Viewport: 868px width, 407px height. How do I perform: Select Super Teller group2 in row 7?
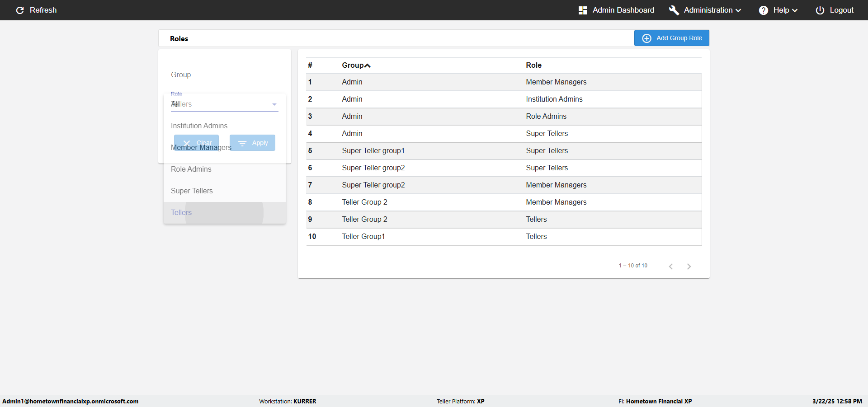click(x=373, y=185)
